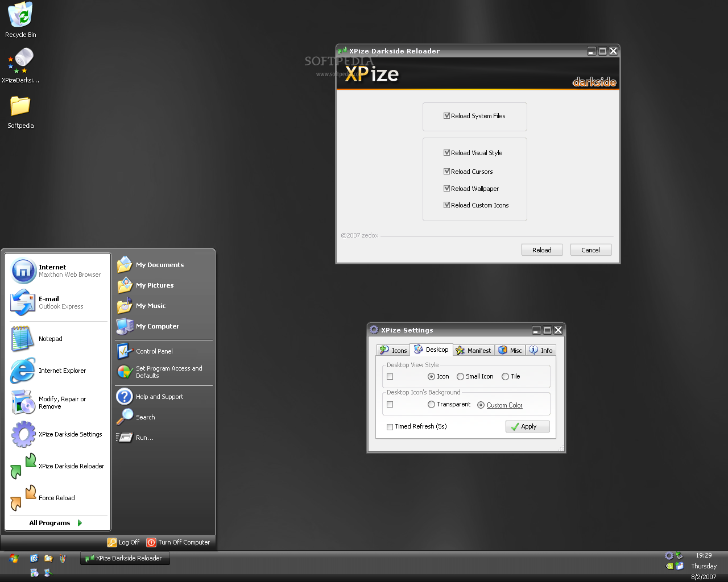Open the XPizeDarksi... desktop shortcut
This screenshot has height=582, width=728.
click(20, 65)
